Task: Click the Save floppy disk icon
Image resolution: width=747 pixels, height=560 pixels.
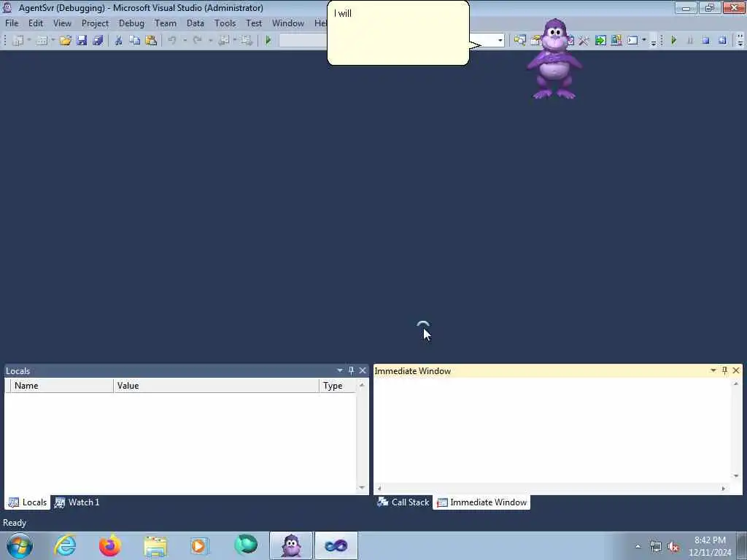Action: pyautogui.click(x=82, y=41)
